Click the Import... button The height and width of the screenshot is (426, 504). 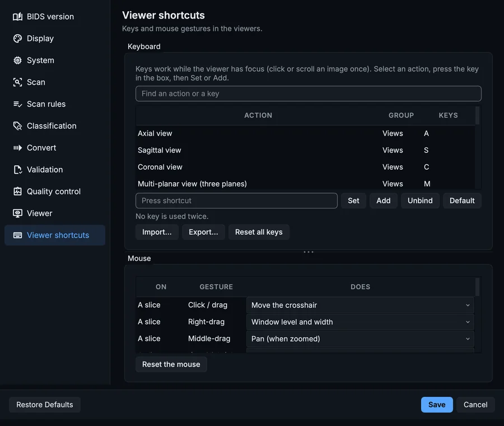pos(157,232)
